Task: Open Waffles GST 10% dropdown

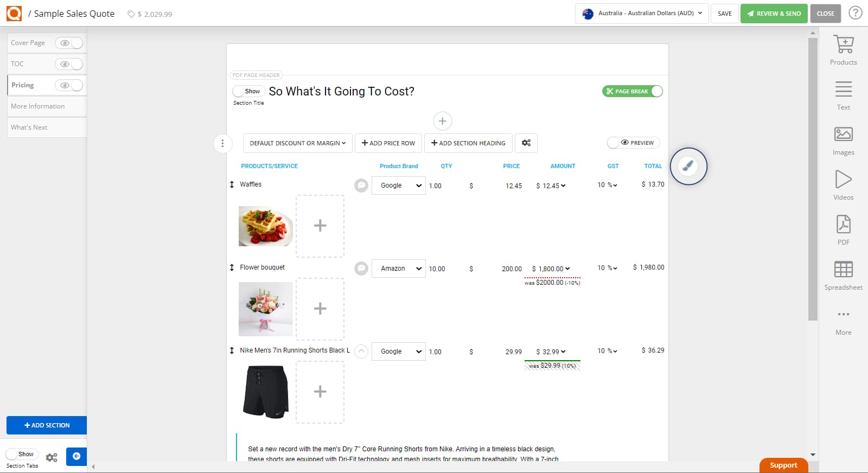Action: [608, 185]
